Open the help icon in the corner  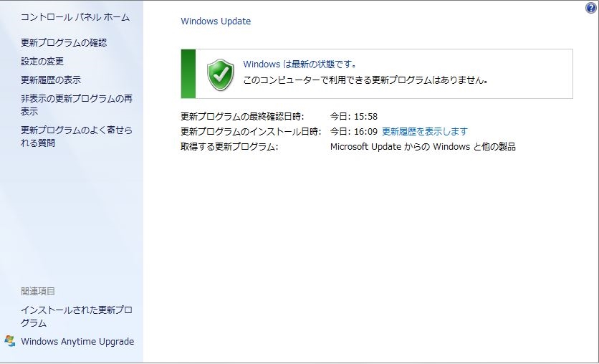point(590,8)
